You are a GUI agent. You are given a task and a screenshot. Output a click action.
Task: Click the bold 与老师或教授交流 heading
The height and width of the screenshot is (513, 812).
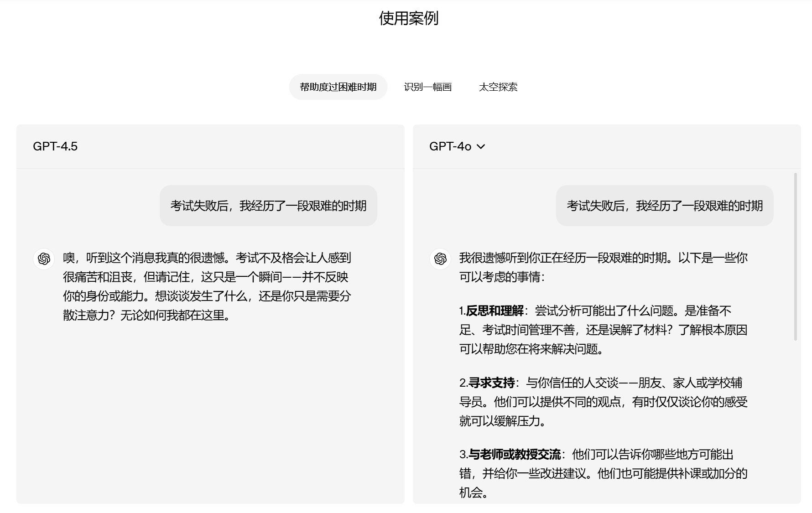515,455
